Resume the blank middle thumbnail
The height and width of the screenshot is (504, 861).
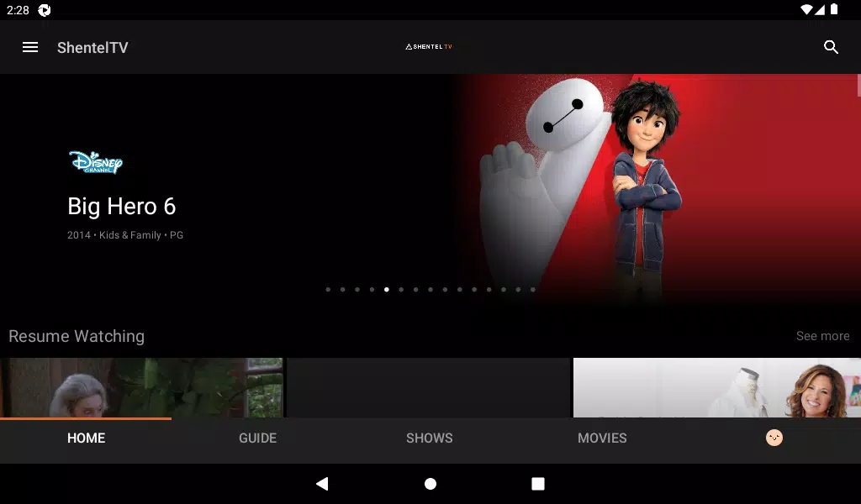click(x=428, y=388)
